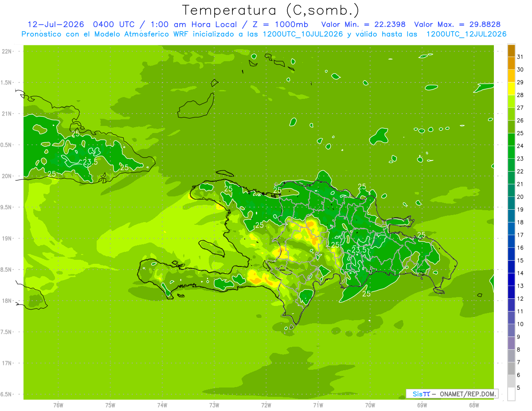532x411 pixels.
Task: Select the date text "12-Jul-2026"
Action: [x=56, y=24]
